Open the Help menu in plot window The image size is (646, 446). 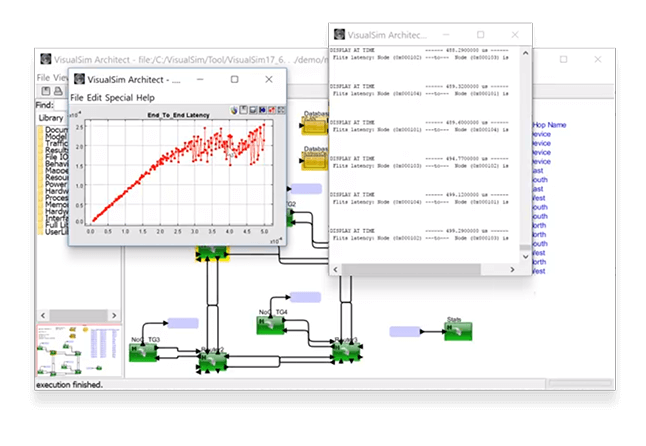point(146,98)
